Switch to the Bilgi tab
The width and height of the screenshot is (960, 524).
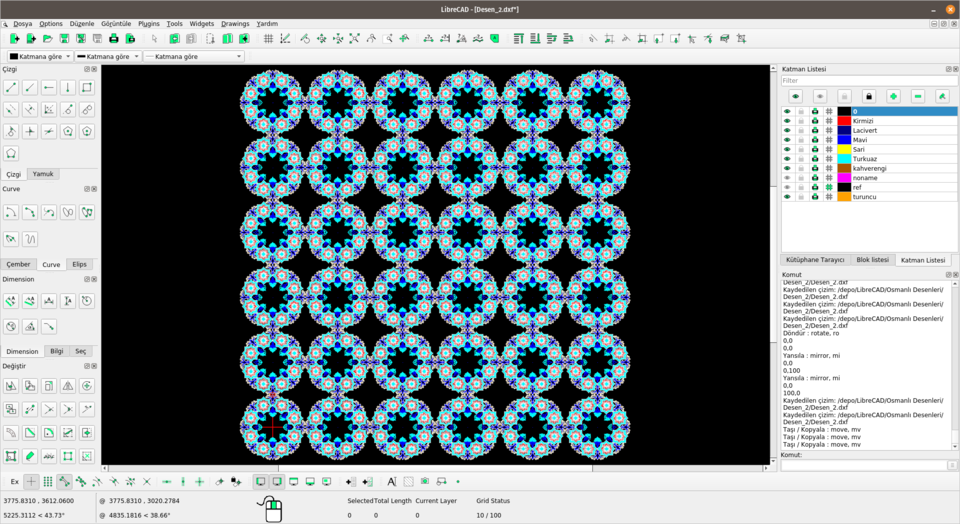[x=57, y=351]
